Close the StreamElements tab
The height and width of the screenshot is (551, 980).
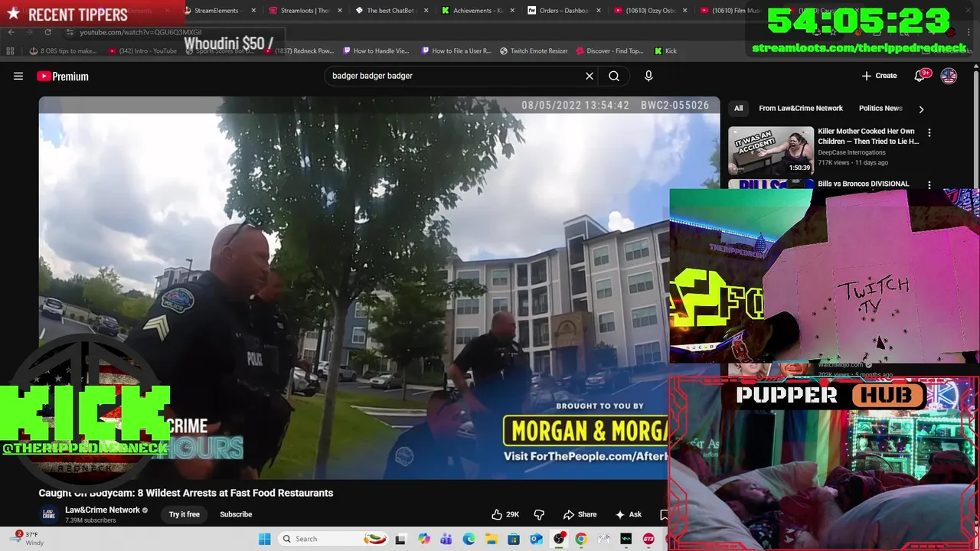click(253, 11)
